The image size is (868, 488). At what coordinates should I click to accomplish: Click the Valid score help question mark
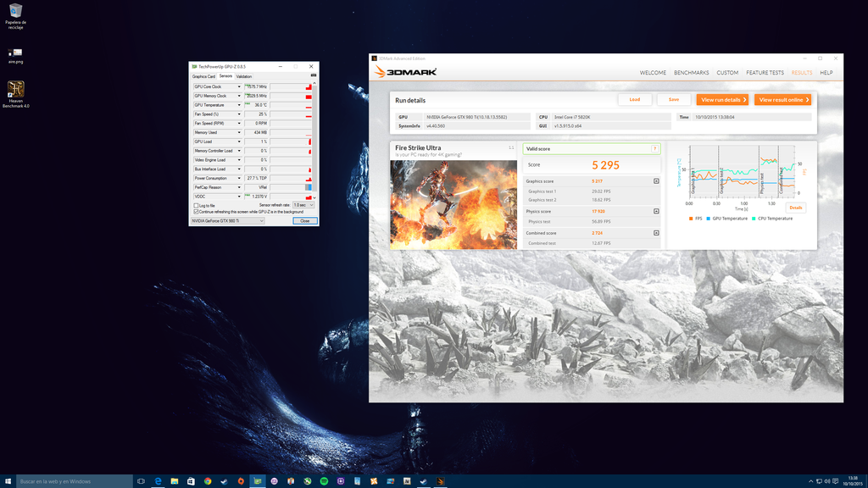(x=655, y=148)
